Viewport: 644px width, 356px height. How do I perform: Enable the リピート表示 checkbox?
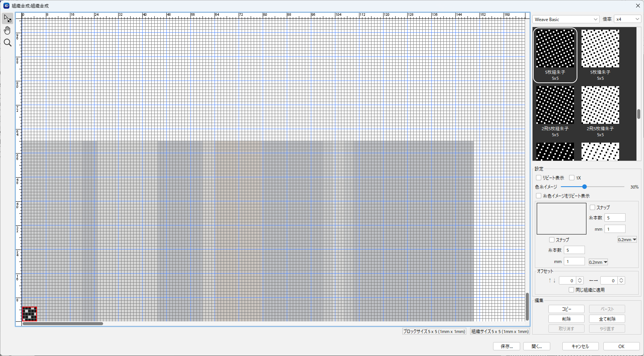pyautogui.click(x=539, y=178)
